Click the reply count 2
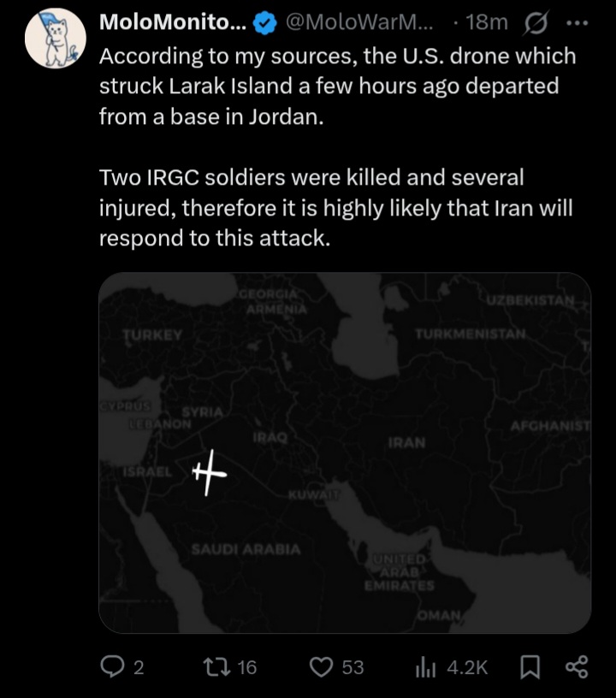 coord(139,668)
